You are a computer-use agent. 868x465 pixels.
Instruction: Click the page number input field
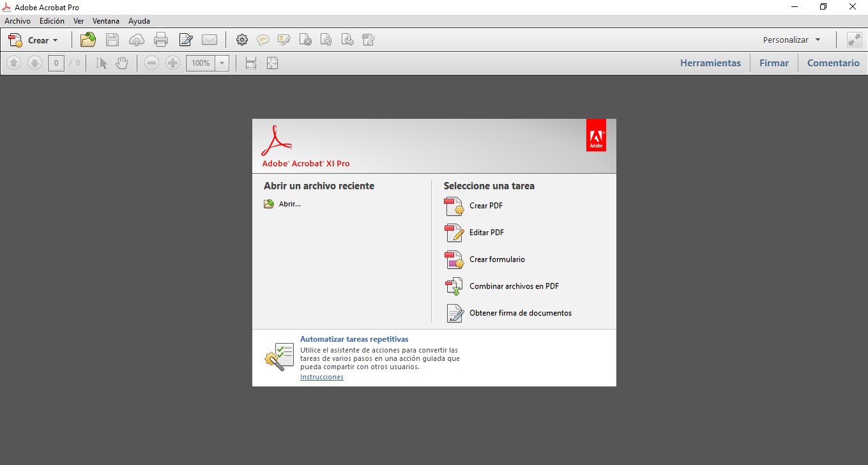tap(56, 63)
